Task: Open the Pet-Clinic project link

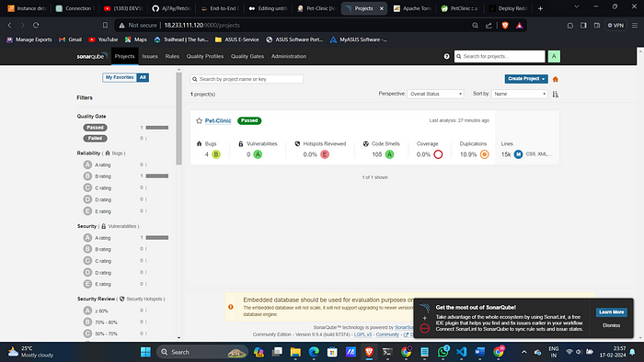Action: coord(218,120)
